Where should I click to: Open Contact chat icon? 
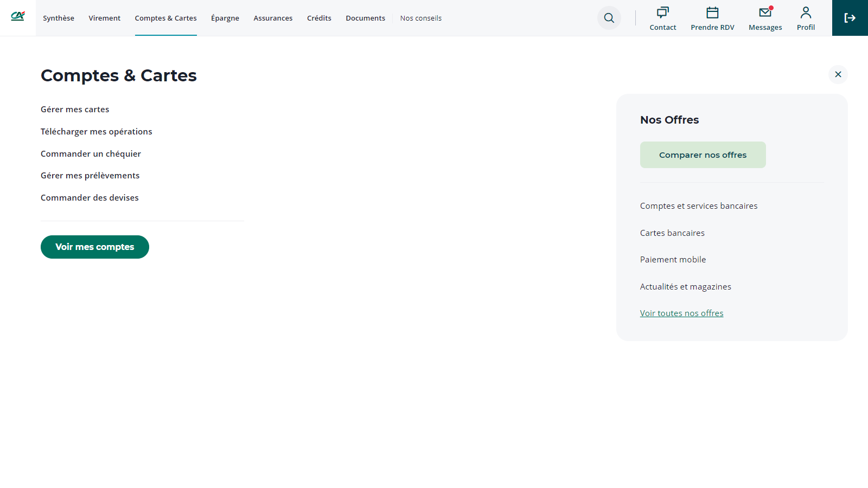pyautogui.click(x=662, y=13)
